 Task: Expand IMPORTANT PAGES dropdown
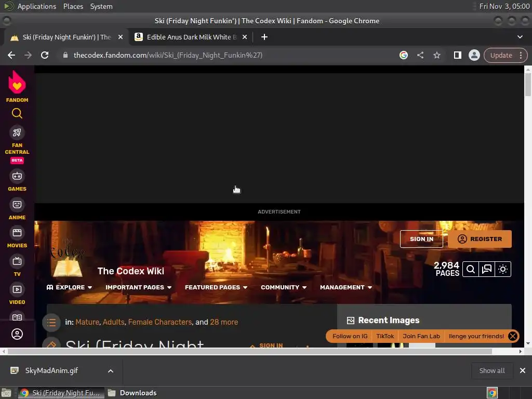(138, 287)
